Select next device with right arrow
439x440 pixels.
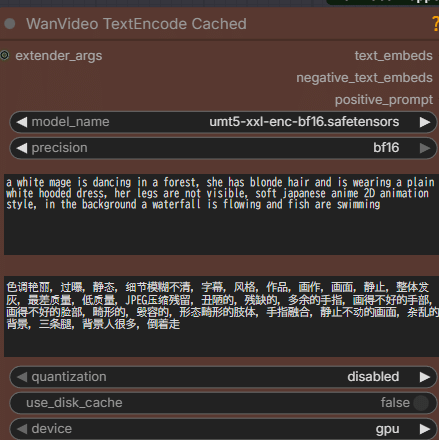425,429
